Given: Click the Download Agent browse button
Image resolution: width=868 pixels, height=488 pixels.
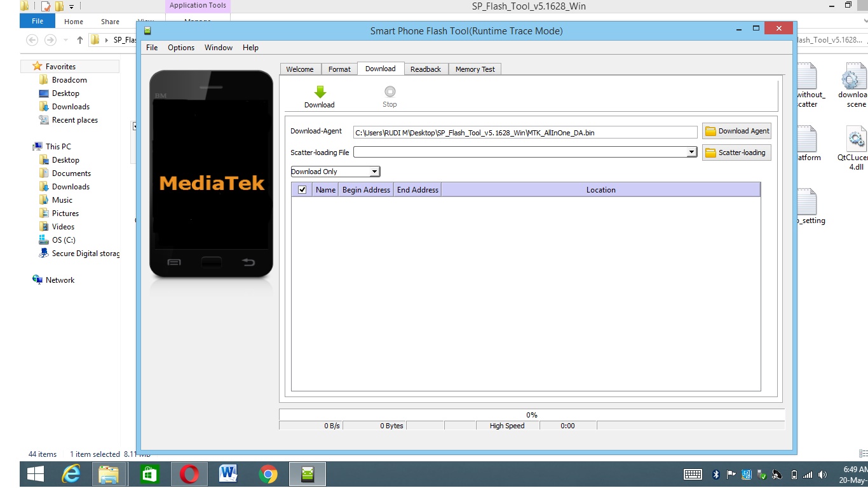Looking at the screenshot, I should pos(736,131).
